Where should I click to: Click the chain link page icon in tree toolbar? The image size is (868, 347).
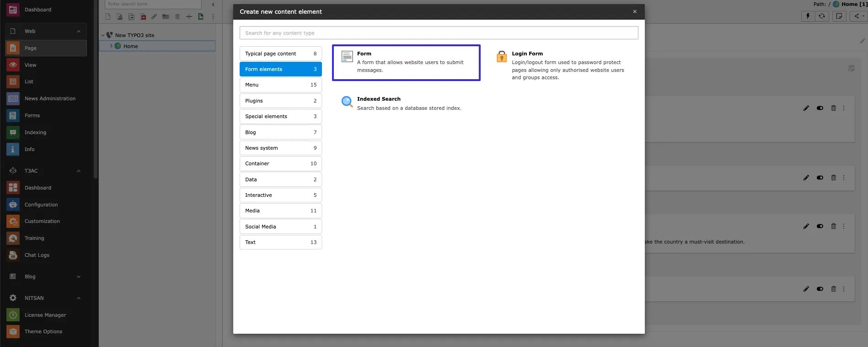[x=154, y=16]
